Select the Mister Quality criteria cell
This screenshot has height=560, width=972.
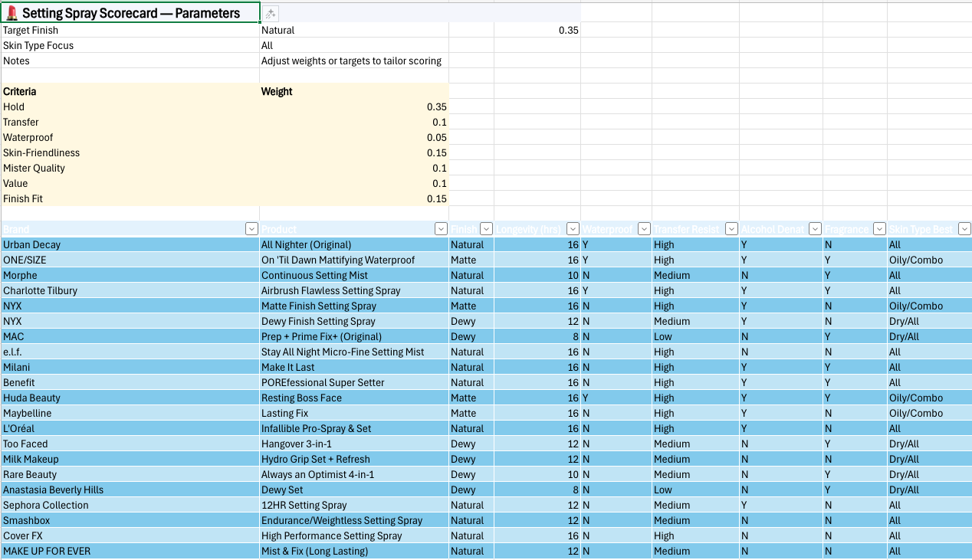(x=130, y=168)
